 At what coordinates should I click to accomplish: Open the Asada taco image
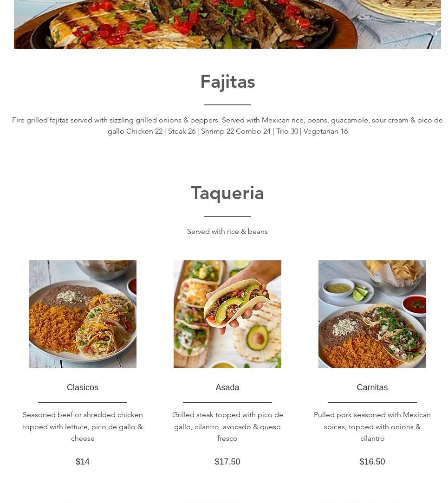[227, 314]
